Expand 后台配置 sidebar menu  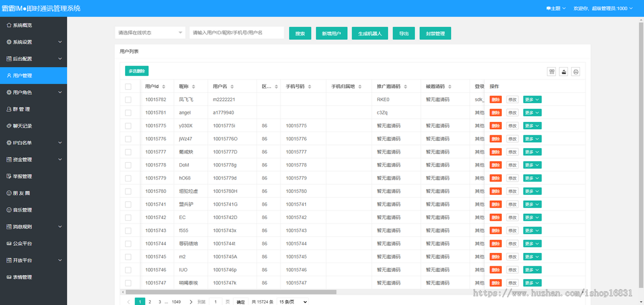[33, 59]
